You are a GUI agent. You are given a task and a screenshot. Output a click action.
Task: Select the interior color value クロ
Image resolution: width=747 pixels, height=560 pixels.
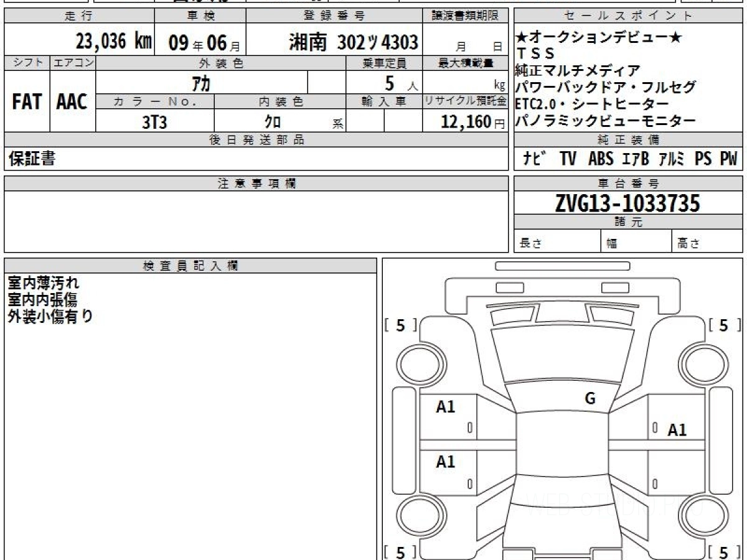[273, 122]
